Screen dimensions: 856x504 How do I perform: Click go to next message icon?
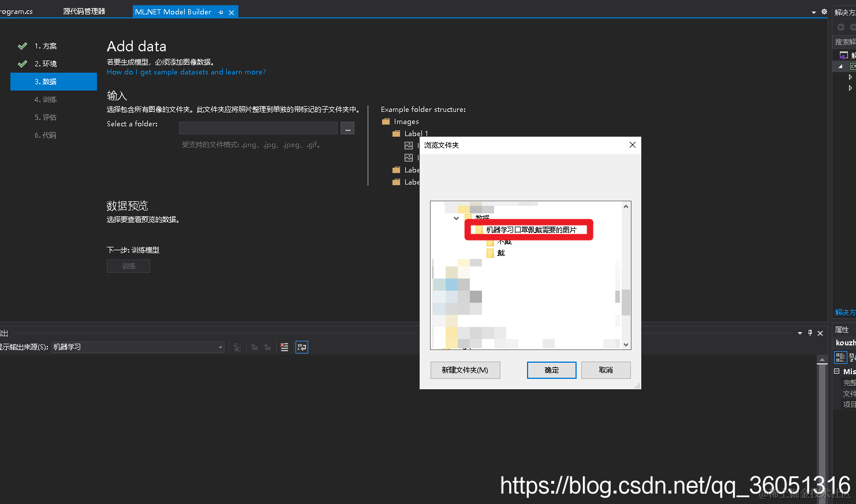pos(267,347)
